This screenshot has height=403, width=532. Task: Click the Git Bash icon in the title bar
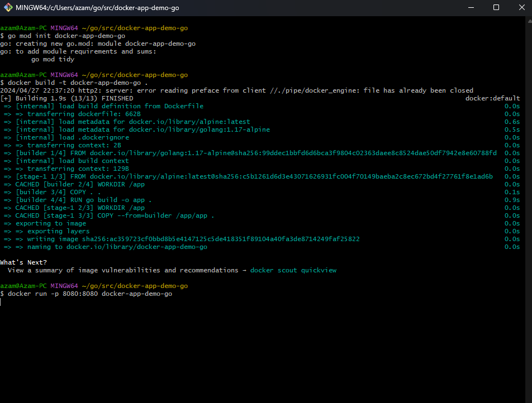[x=8, y=7]
